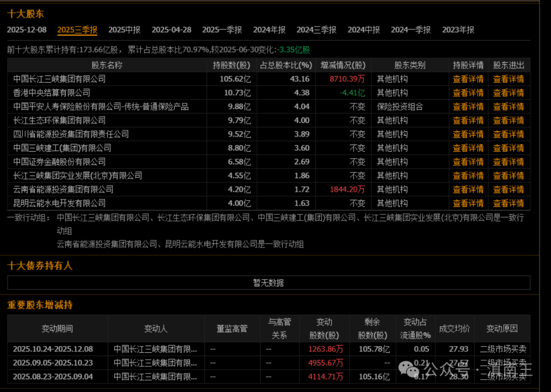Select the 2023年报 tab
The width and height of the screenshot is (551, 392).
coord(458,30)
